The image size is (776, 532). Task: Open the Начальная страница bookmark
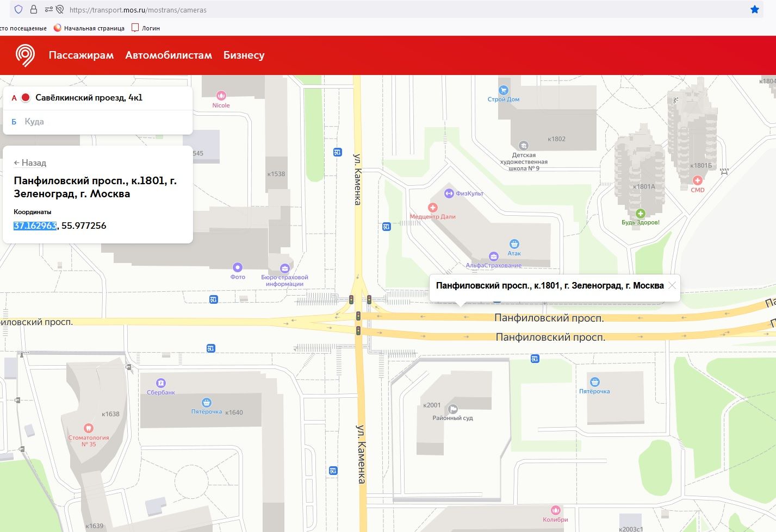89,28
